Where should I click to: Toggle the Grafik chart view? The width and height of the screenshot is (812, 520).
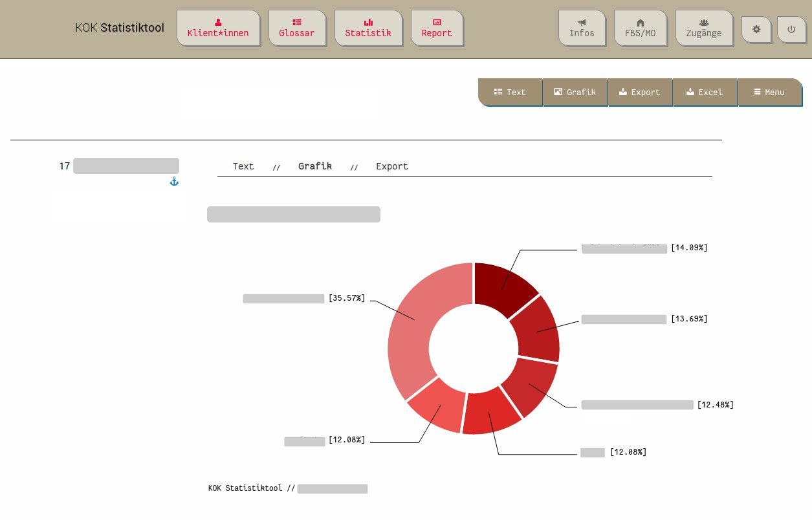pyautogui.click(x=575, y=92)
